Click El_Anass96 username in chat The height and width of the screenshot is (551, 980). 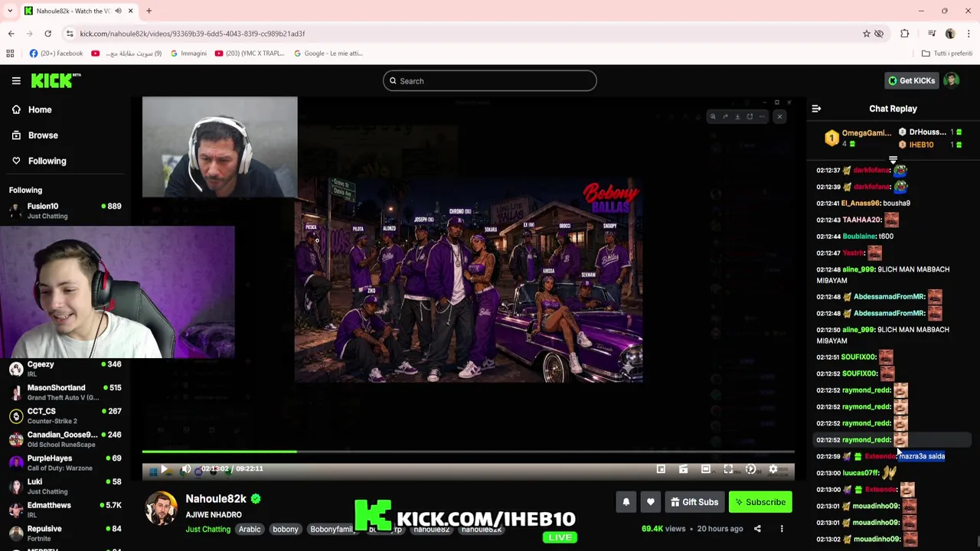pyautogui.click(x=860, y=204)
